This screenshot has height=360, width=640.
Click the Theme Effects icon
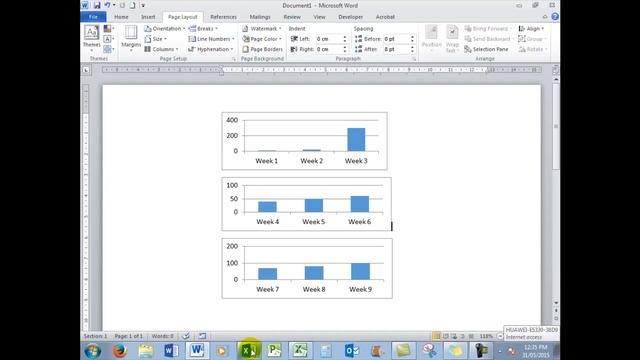click(x=108, y=49)
